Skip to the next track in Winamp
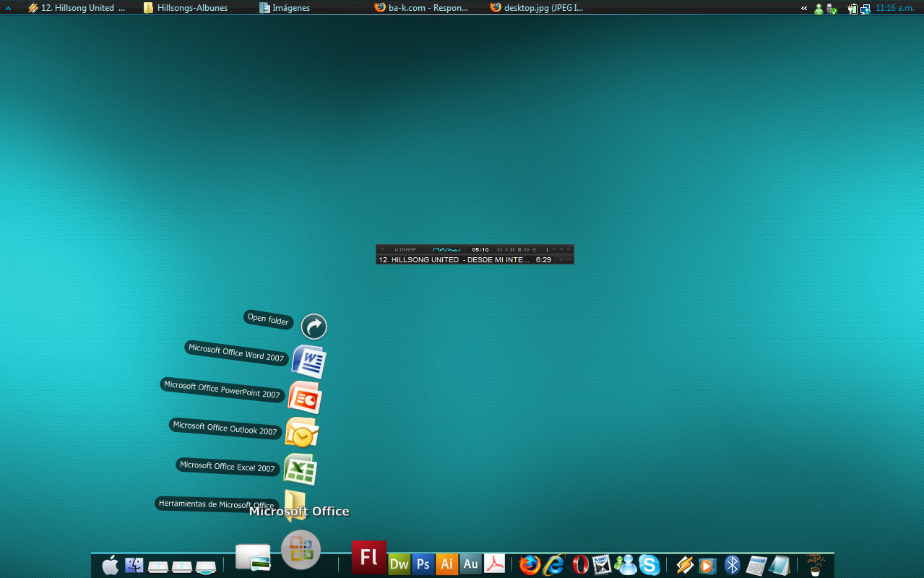The height and width of the screenshot is (578, 924). point(527,249)
